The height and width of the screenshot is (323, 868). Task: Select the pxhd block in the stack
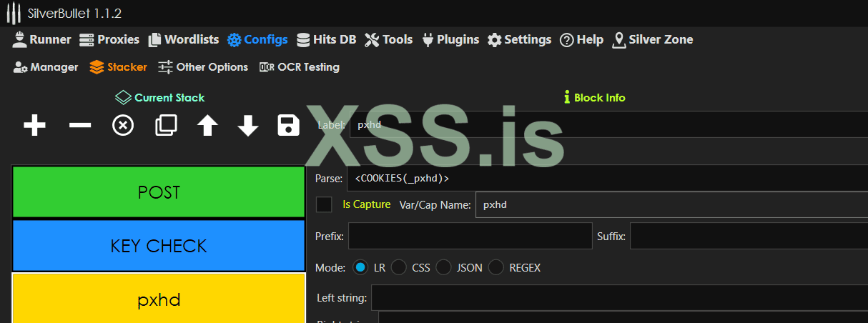(159, 299)
